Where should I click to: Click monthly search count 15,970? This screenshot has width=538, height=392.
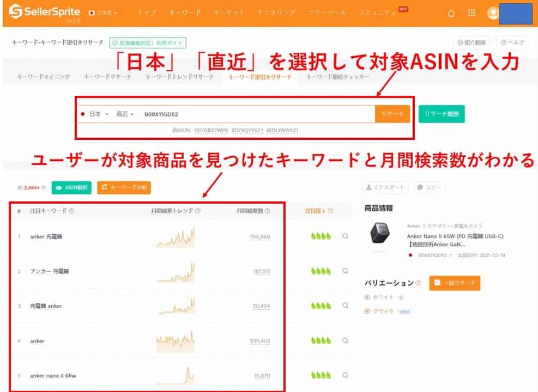pyautogui.click(x=262, y=376)
